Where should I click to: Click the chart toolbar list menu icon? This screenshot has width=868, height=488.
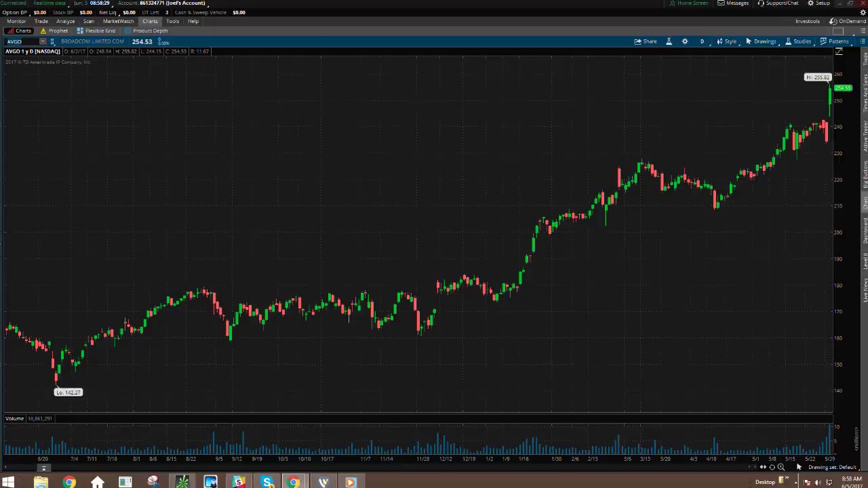(863, 41)
